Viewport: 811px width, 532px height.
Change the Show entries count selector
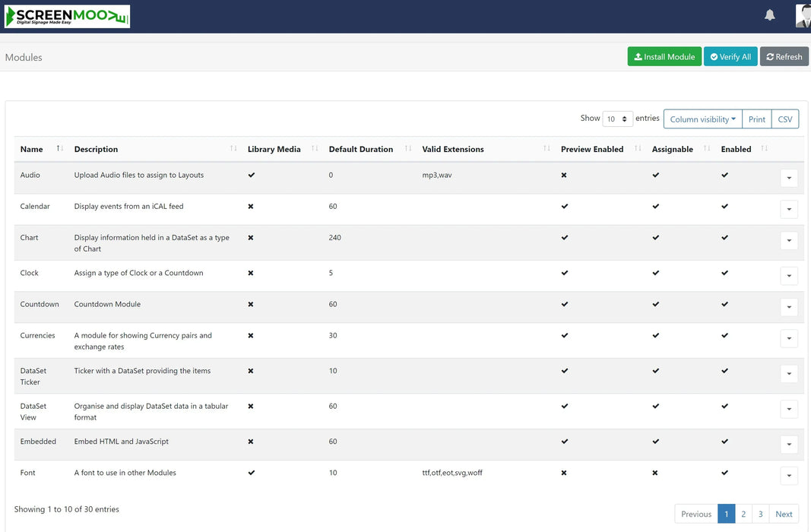coord(617,119)
